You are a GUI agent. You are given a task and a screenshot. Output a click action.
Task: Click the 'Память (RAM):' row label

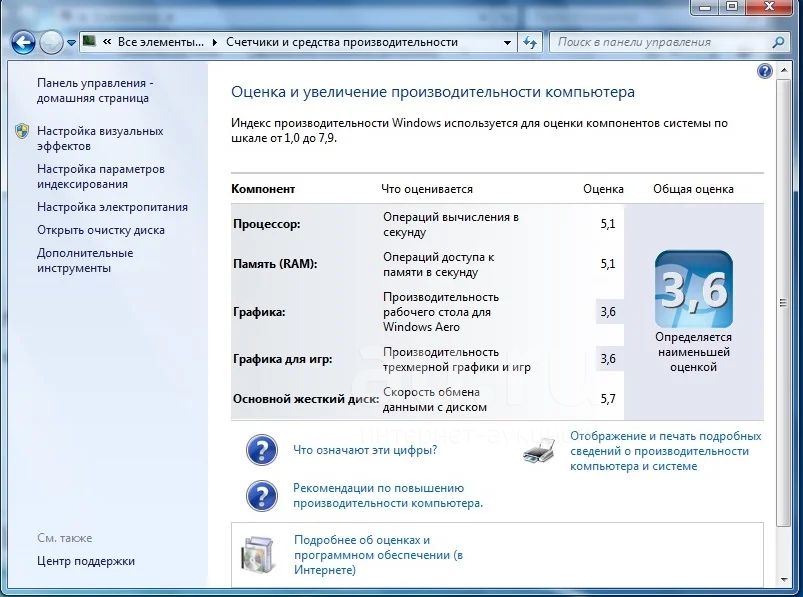(275, 264)
